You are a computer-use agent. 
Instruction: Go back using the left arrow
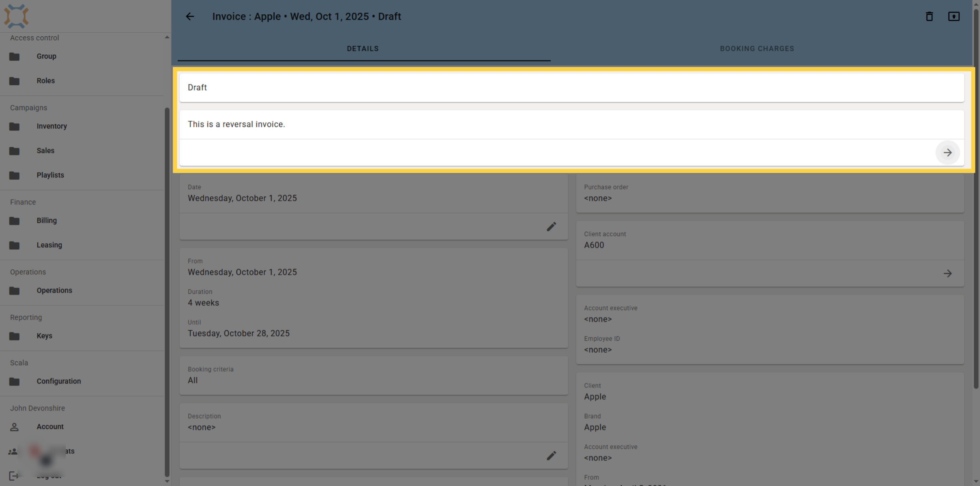pos(190,16)
